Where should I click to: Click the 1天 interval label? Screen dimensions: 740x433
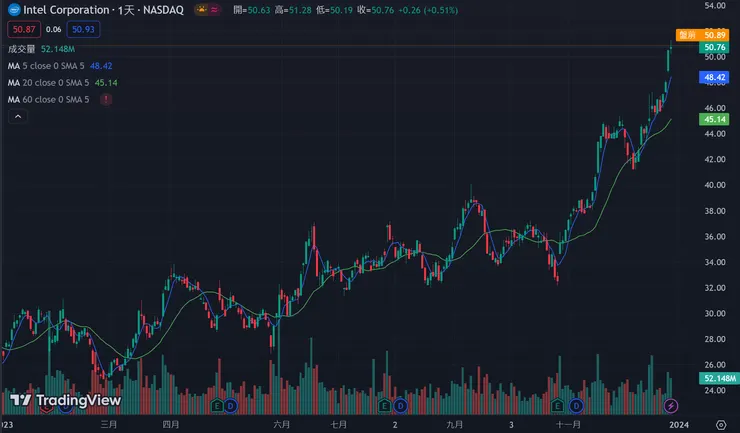pyautogui.click(x=126, y=10)
